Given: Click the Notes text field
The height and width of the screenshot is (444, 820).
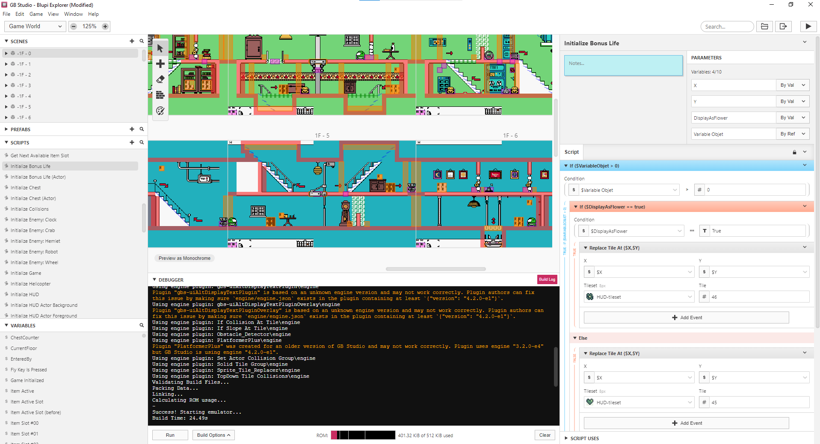Looking at the screenshot, I should tap(623, 65).
